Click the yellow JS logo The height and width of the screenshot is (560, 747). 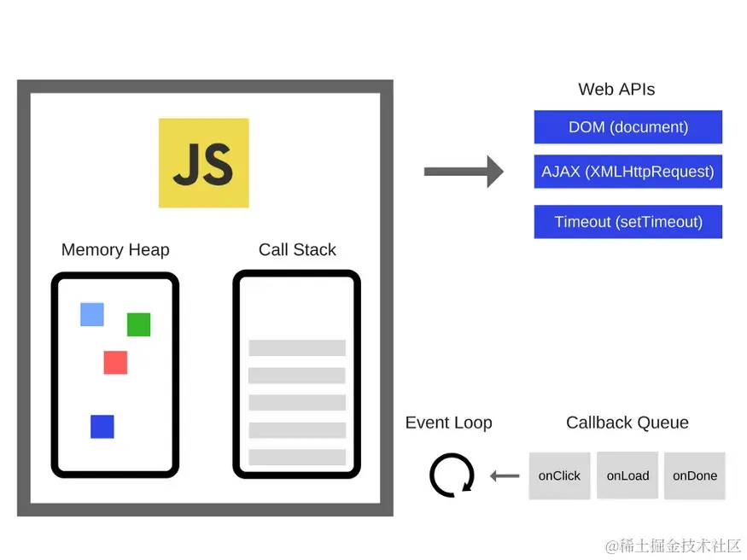[202, 162]
